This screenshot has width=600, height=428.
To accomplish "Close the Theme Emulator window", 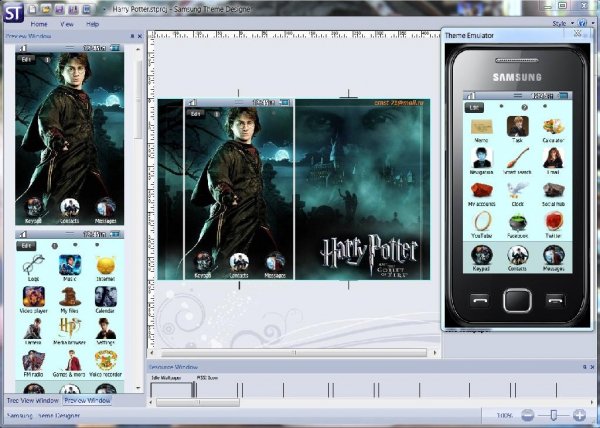I will coord(577,34).
